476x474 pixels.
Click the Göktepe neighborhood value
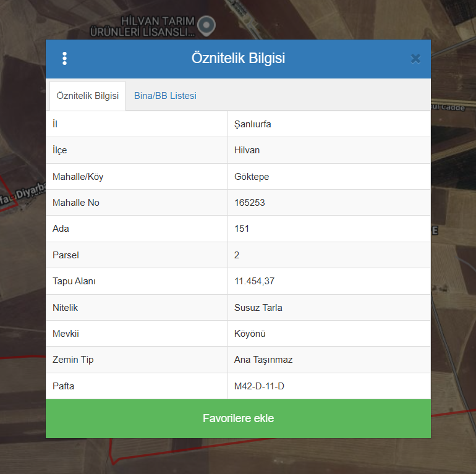[x=252, y=177]
